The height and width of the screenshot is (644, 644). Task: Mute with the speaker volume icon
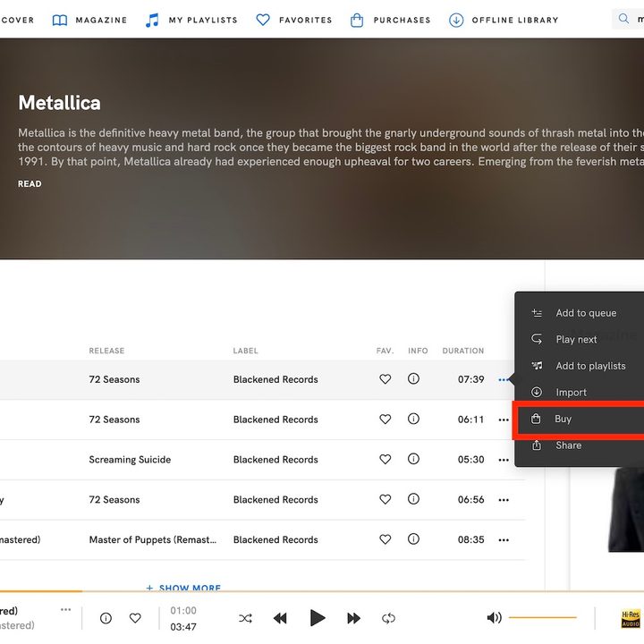pos(494,617)
